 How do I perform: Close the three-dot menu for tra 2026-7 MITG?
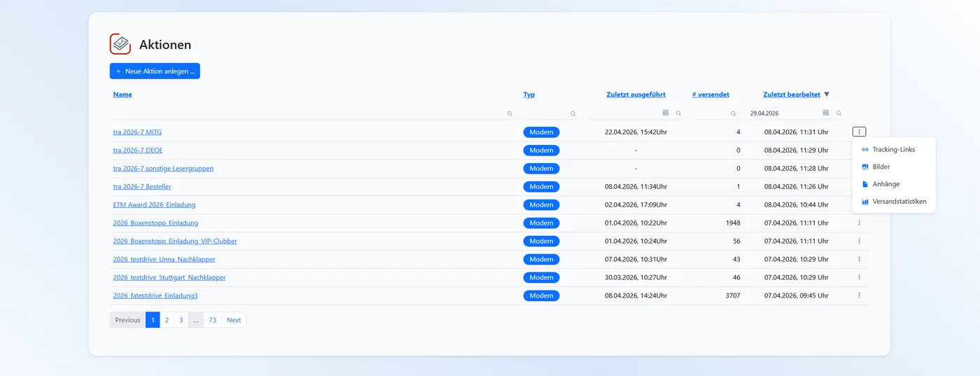click(x=859, y=132)
